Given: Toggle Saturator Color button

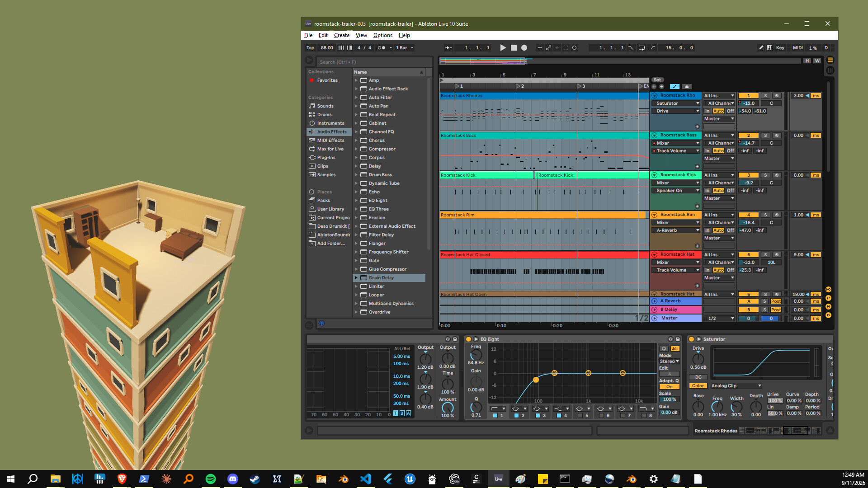Looking at the screenshot, I should coord(698,386).
